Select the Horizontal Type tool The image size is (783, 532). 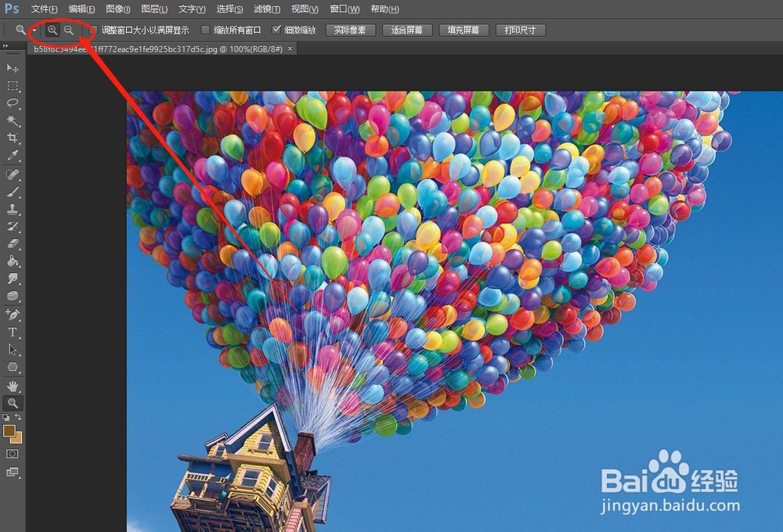pos(13,332)
